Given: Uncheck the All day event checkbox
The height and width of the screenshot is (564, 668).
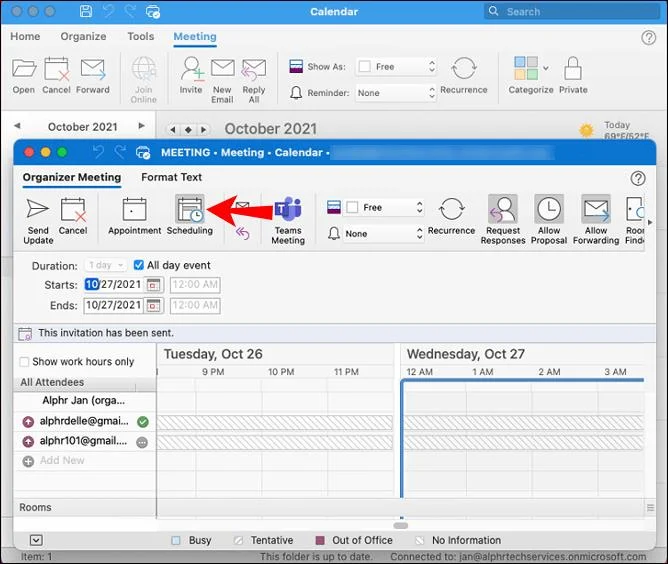Looking at the screenshot, I should 139,266.
